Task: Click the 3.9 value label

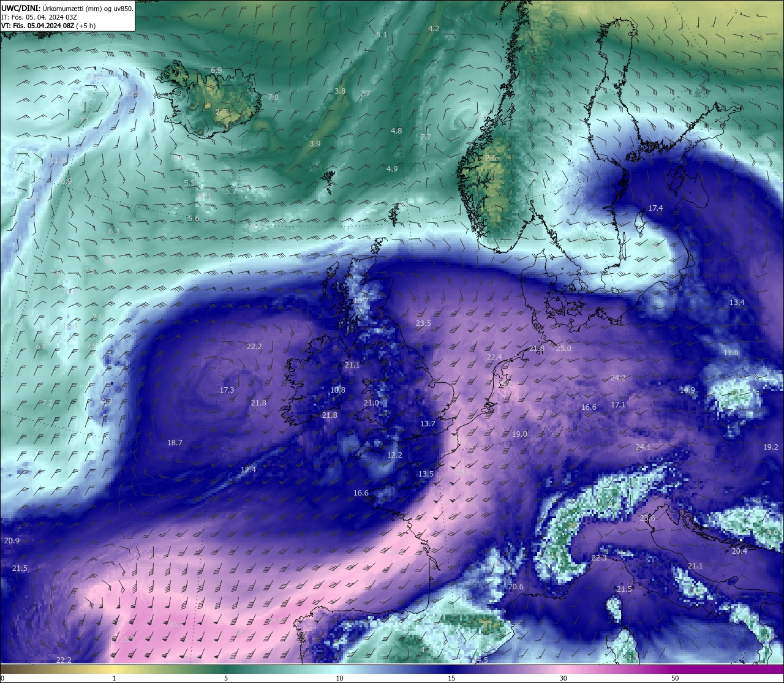Action: 315,144
